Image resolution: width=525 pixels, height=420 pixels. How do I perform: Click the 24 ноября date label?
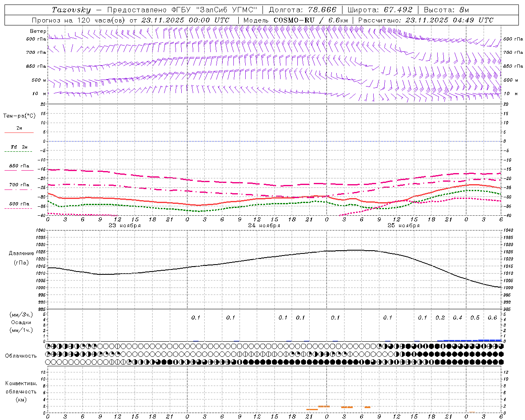tap(264, 226)
